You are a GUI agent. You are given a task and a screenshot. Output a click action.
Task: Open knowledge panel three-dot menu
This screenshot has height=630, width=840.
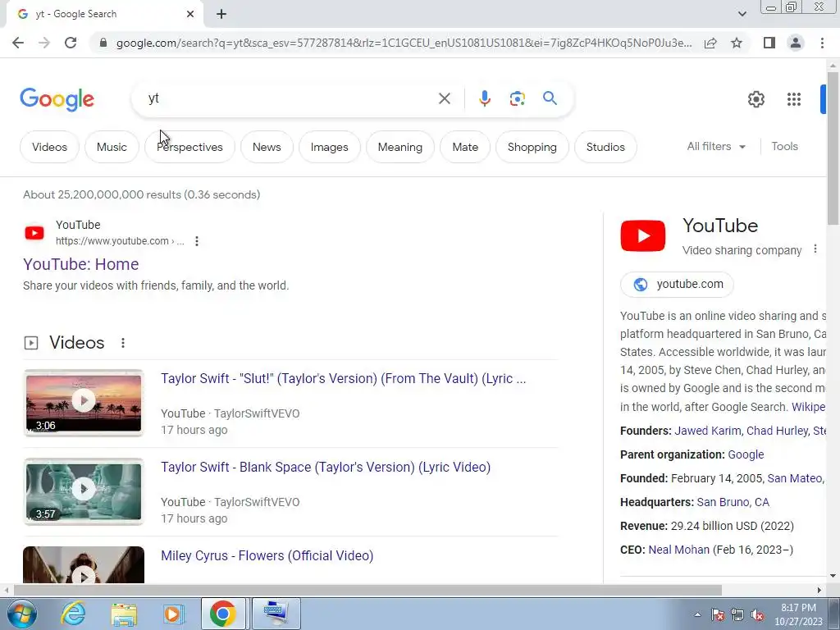815,249
